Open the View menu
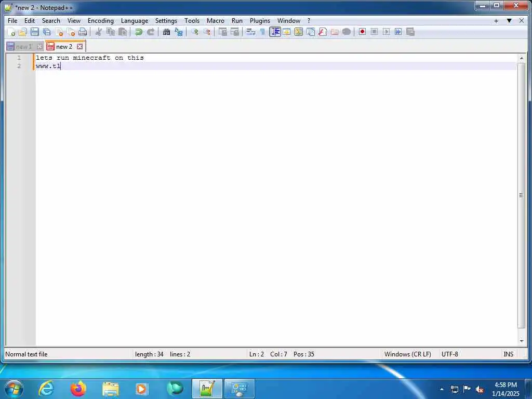The height and width of the screenshot is (399, 532). 74,21
